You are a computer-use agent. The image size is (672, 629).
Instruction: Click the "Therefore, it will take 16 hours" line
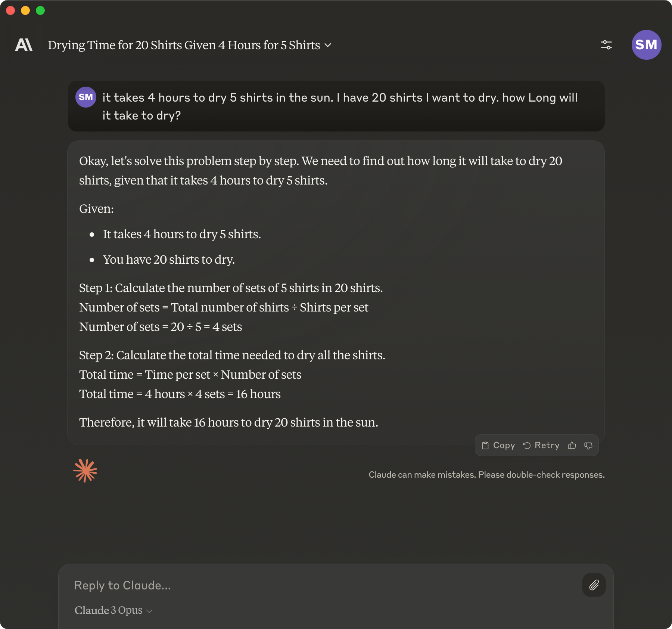228,422
